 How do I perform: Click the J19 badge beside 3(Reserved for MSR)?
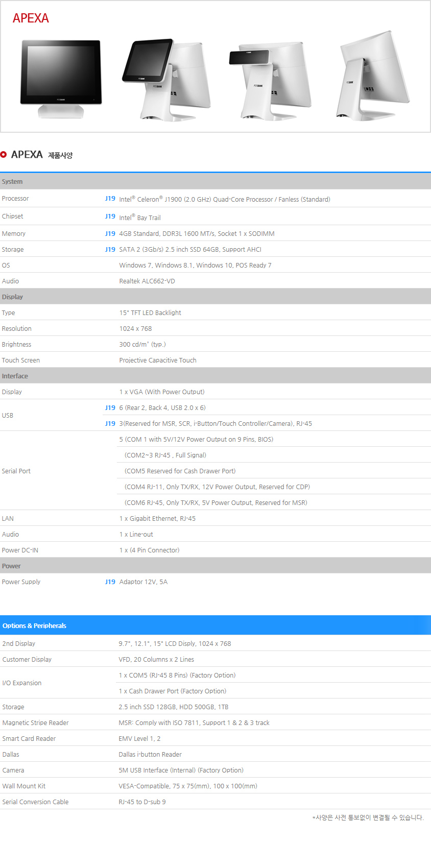coord(110,424)
